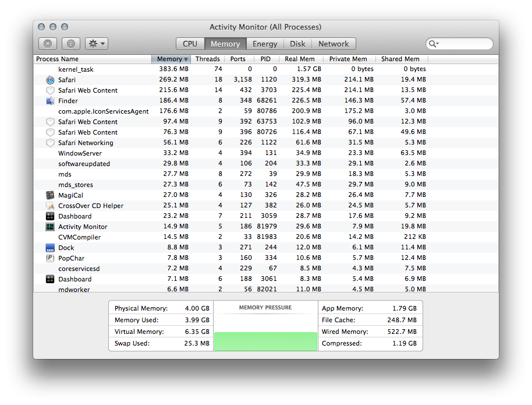Click the Activity Monitor process icon
Image resolution: width=532 pixels, height=405 pixels.
[50, 227]
